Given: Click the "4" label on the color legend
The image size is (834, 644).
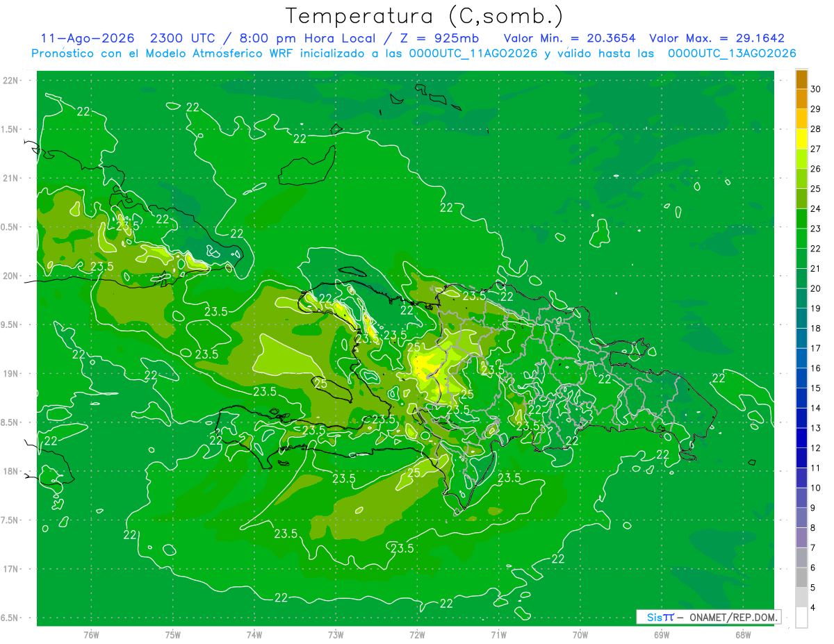Looking at the screenshot, I should (813, 608).
